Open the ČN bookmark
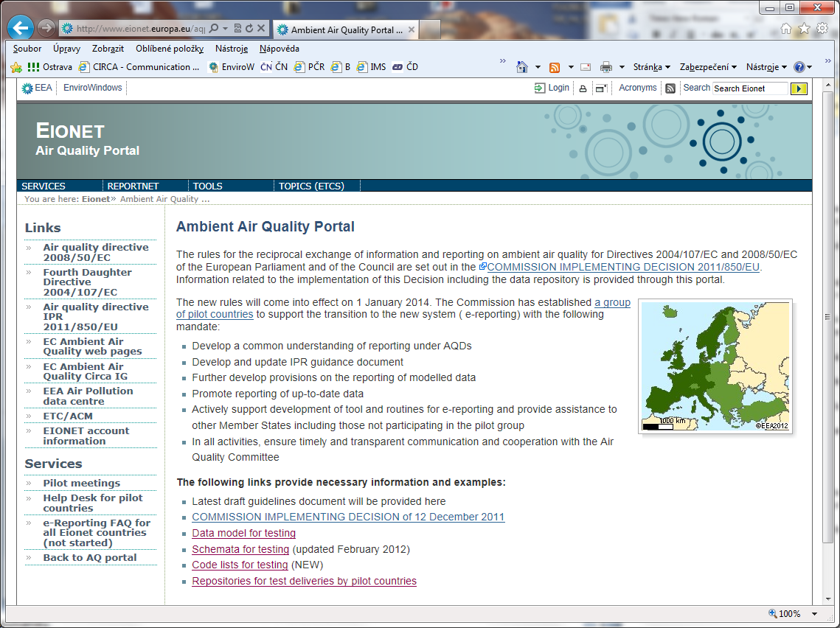Screen dimensions: 840x628 point(274,67)
